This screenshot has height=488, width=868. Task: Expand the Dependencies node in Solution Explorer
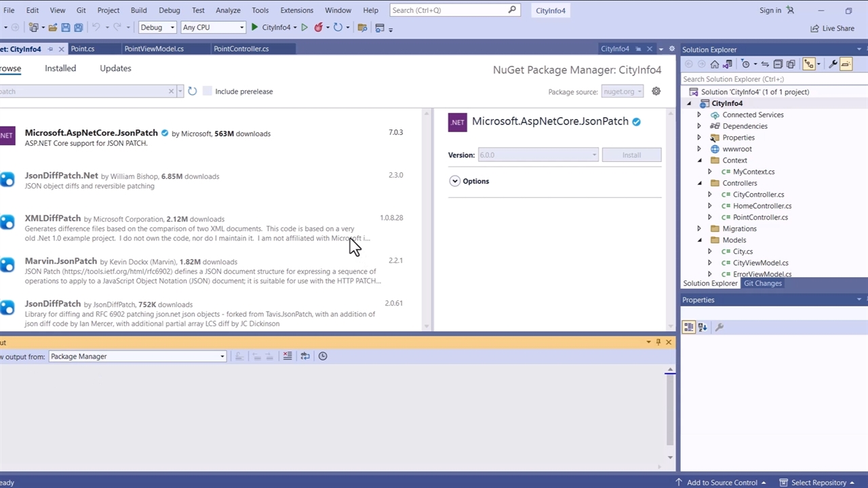699,126
